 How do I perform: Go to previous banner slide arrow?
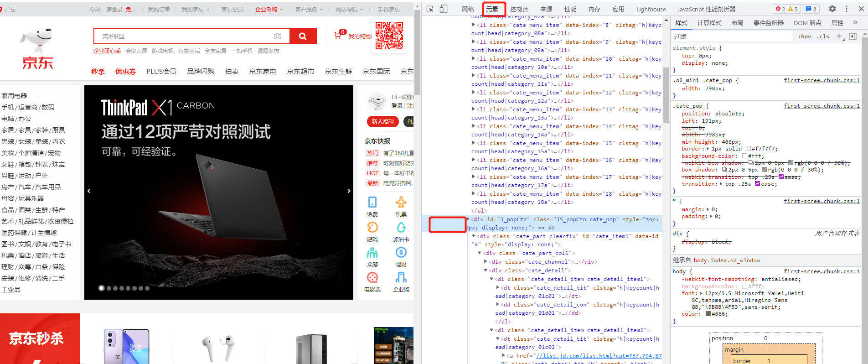click(x=89, y=191)
